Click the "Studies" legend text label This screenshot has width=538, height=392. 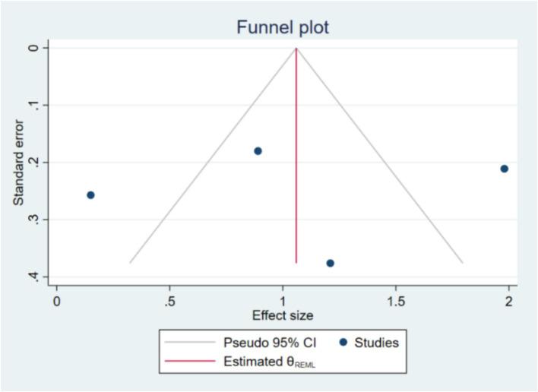coord(377,343)
